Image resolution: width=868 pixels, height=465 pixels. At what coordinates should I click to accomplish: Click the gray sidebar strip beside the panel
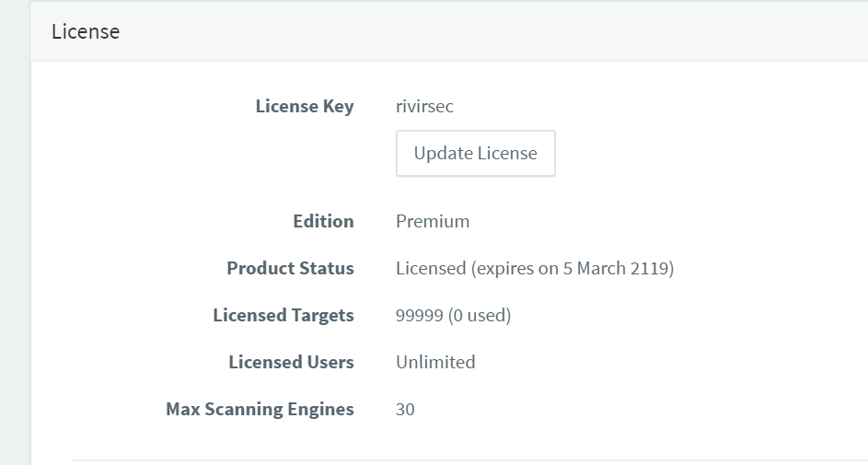click(x=15, y=232)
